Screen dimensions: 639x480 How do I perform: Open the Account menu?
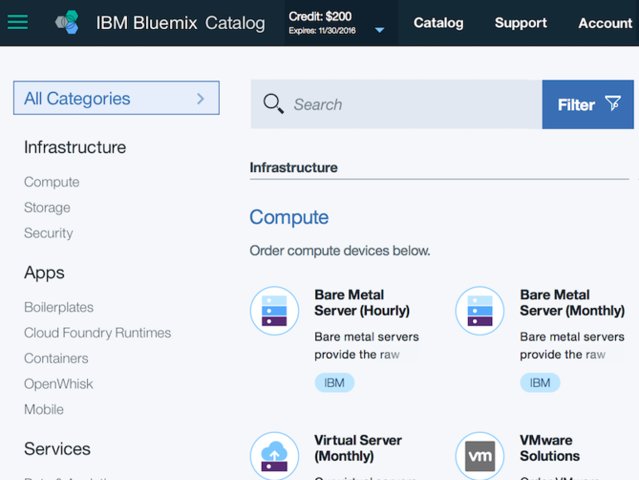(x=605, y=23)
